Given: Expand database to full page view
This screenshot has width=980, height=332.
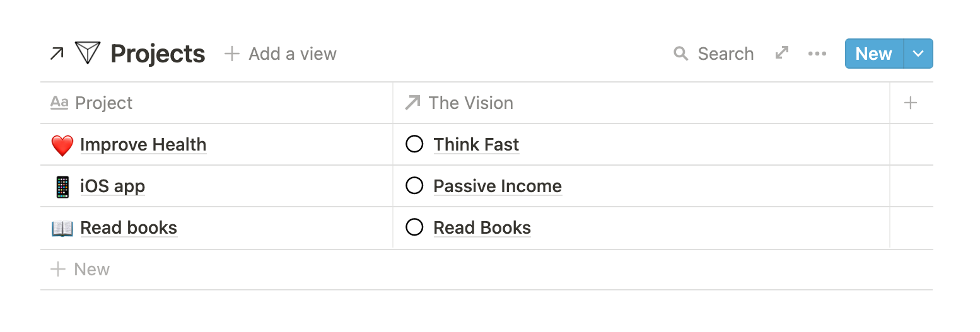Looking at the screenshot, I should point(782,54).
